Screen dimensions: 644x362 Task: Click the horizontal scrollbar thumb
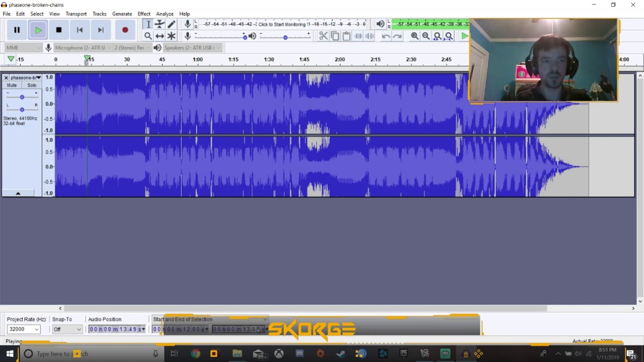[x=305, y=308]
